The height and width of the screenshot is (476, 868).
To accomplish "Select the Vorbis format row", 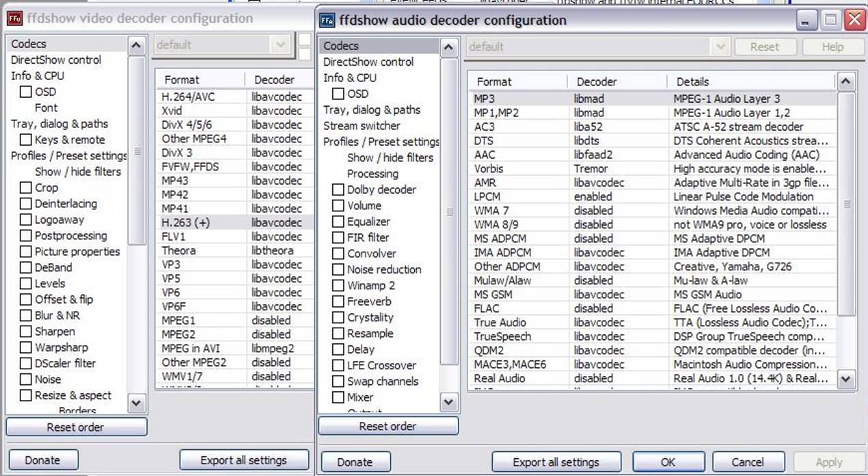I will click(653, 168).
